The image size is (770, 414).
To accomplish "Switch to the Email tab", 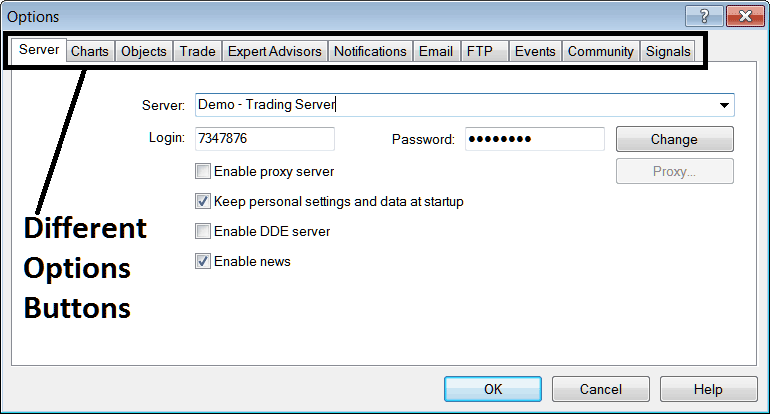I will click(436, 51).
